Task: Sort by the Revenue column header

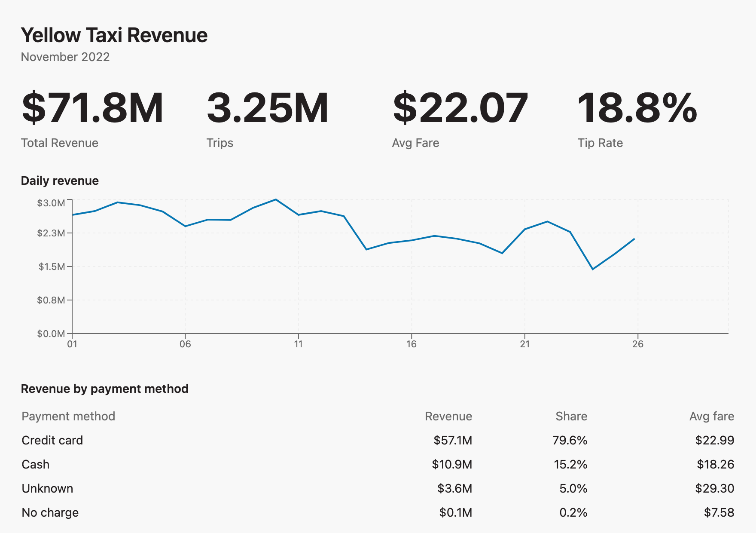Action: pos(448,416)
